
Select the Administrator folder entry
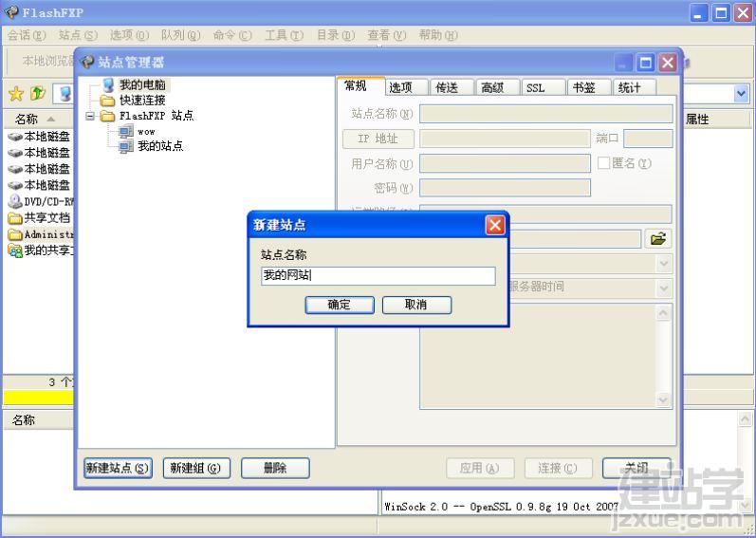tap(41, 234)
